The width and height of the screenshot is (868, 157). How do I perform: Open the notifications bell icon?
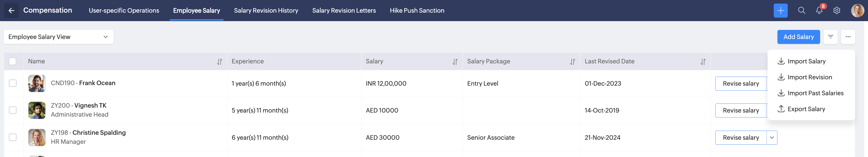coord(819,10)
